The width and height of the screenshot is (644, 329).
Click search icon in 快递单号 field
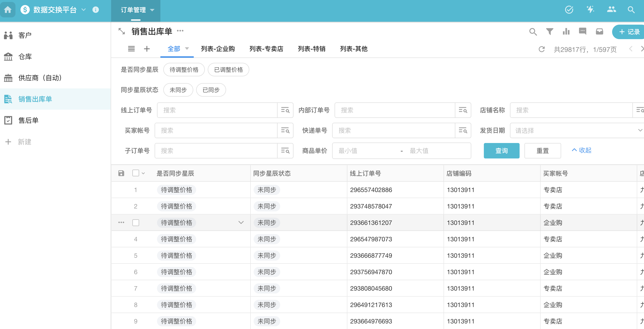pyautogui.click(x=463, y=130)
